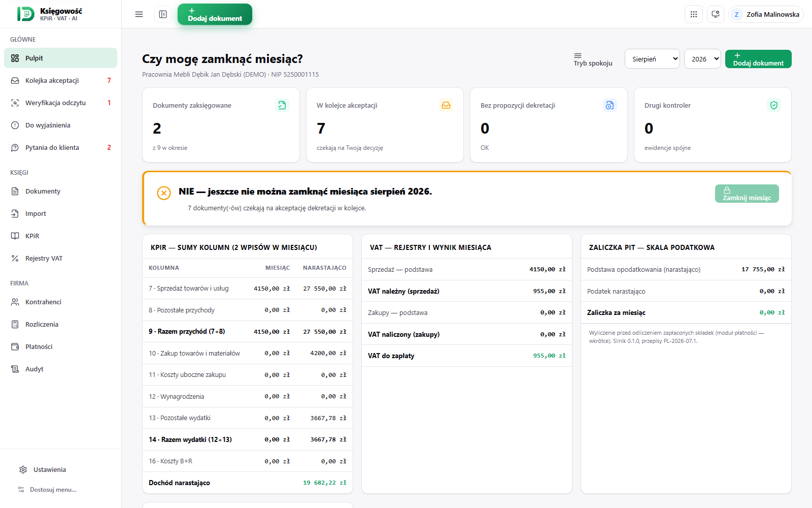Click Dodaj dokument beside the year selector
The height and width of the screenshot is (508, 812).
(758, 59)
